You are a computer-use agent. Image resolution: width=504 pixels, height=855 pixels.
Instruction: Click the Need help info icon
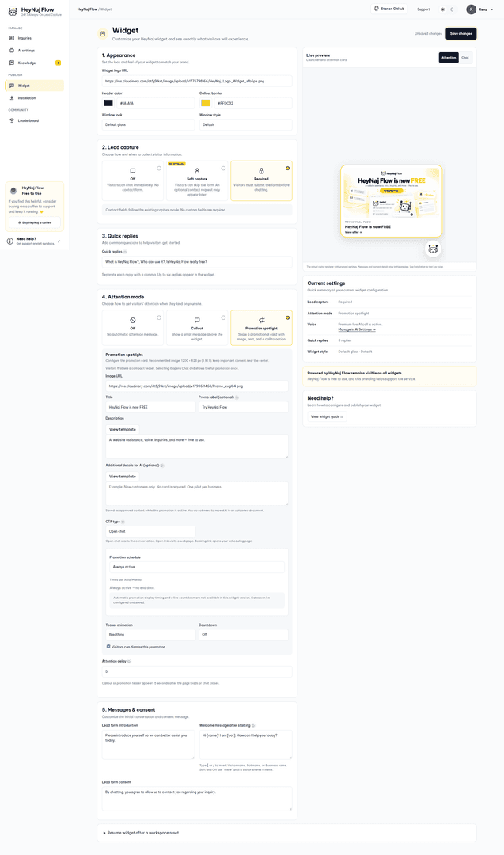click(9, 241)
